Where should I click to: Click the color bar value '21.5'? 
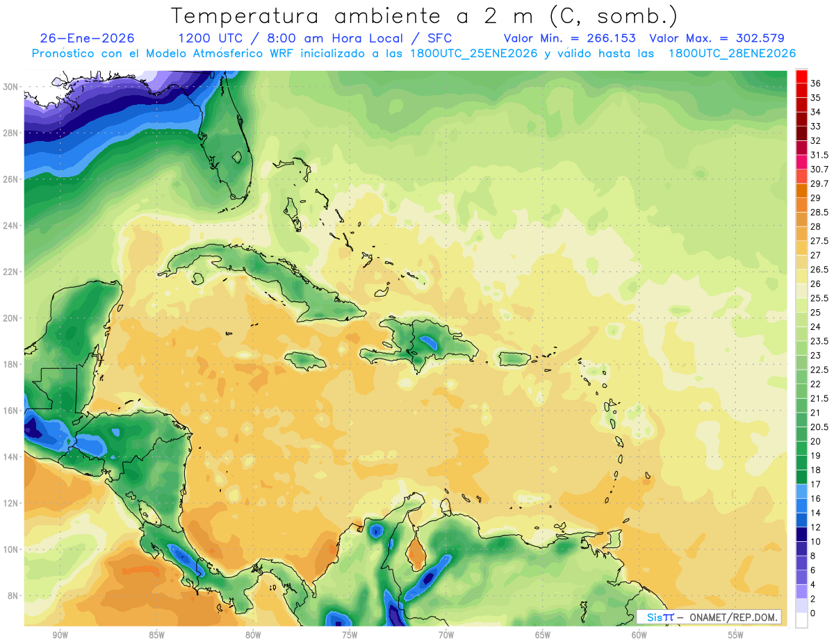[x=819, y=398]
